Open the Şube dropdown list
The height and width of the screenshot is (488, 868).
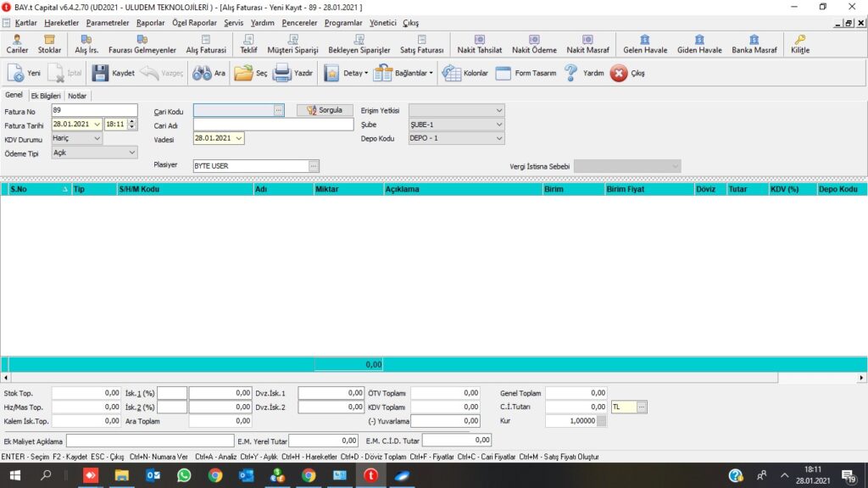coord(498,125)
